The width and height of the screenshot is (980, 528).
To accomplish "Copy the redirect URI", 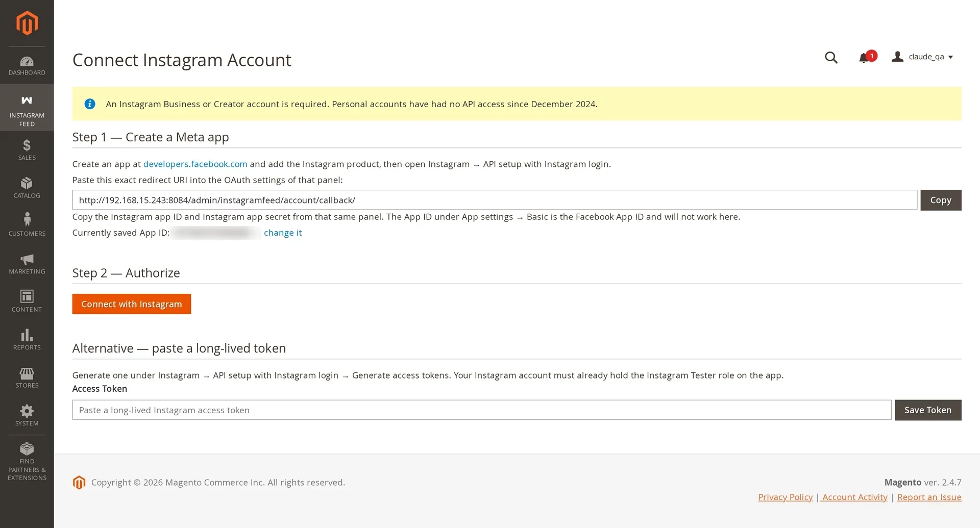I will pos(941,200).
